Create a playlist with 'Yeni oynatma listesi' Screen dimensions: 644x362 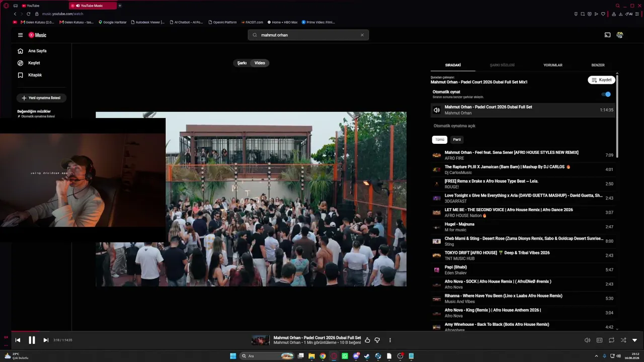click(x=41, y=98)
